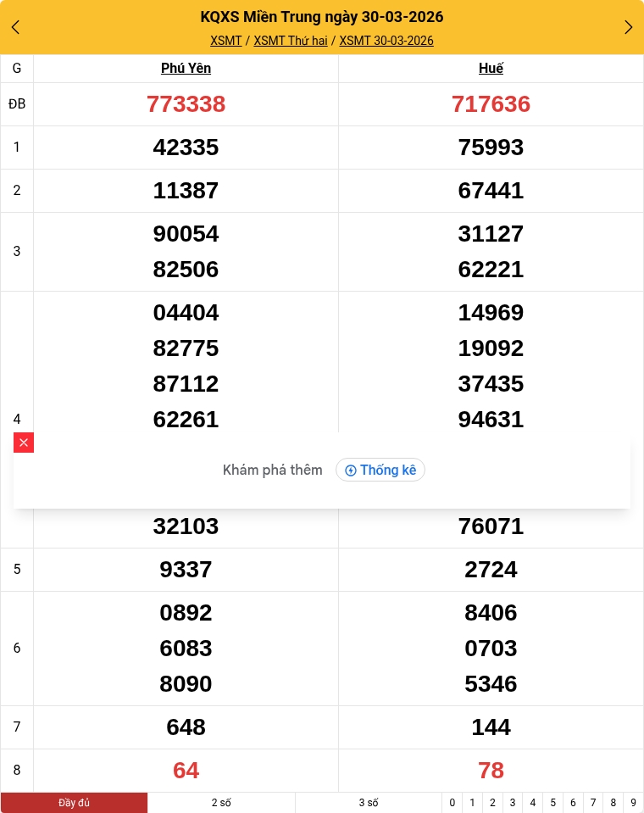
Task: Filter results by digit 7
Action: 593,803
